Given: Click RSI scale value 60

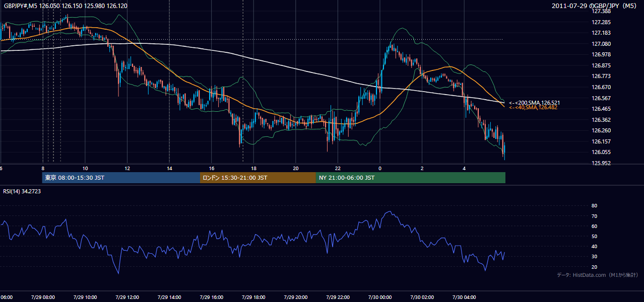Looking at the screenshot, I should point(594,226).
